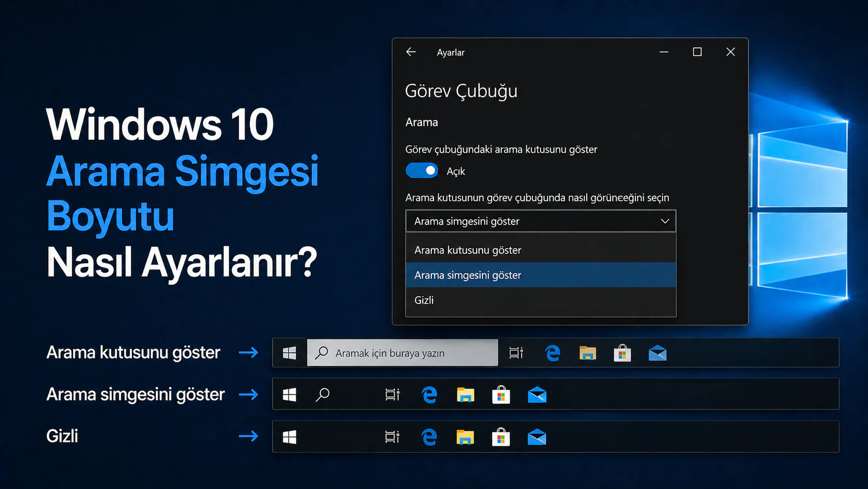
Task: Choose the 'Gizli' option in the dropdown
Action: click(424, 300)
